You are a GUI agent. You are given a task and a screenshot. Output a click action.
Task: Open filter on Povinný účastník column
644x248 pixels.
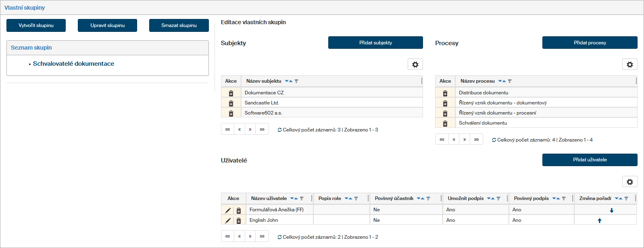428,198
